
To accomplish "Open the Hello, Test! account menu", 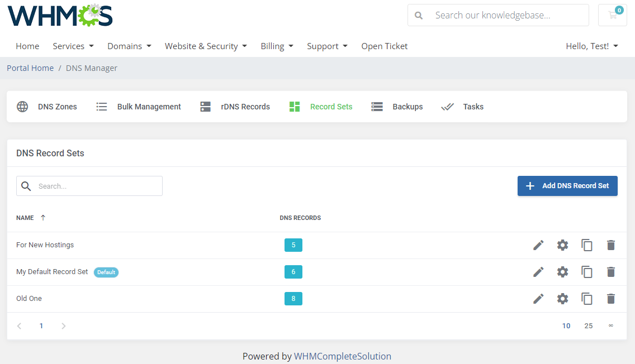I will click(591, 46).
